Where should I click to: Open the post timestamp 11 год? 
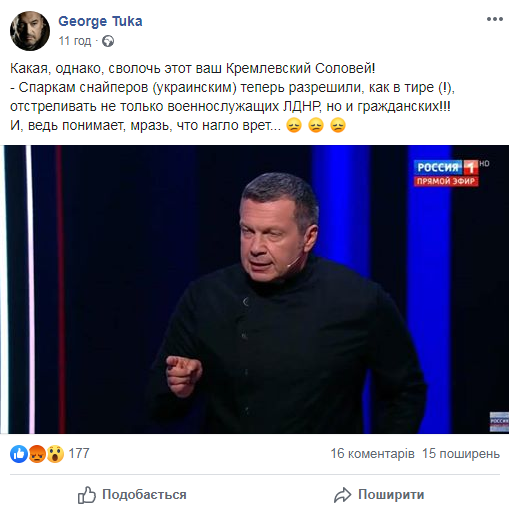[75, 41]
